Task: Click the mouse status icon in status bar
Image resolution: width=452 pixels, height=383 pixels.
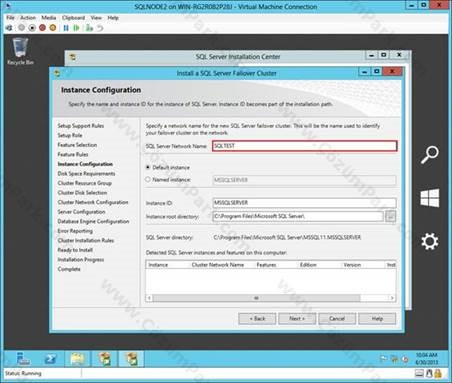Action: pyautogui.click(x=429, y=374)
